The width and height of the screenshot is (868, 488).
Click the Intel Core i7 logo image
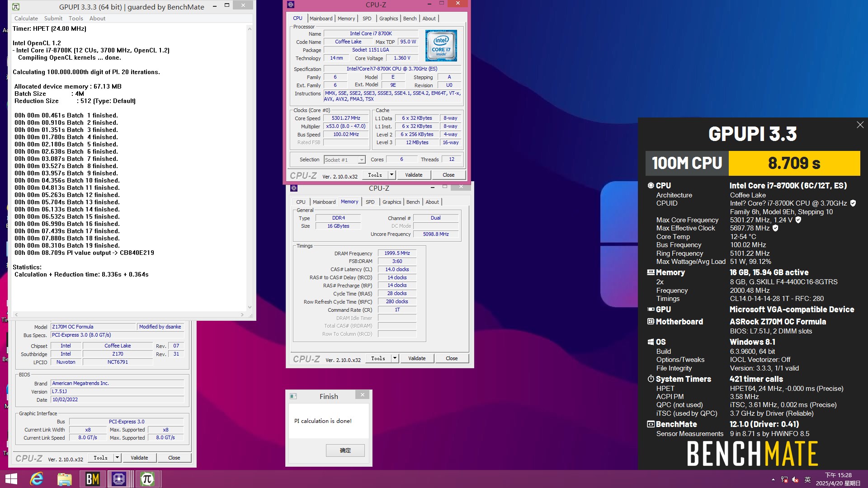pos(441,46)
